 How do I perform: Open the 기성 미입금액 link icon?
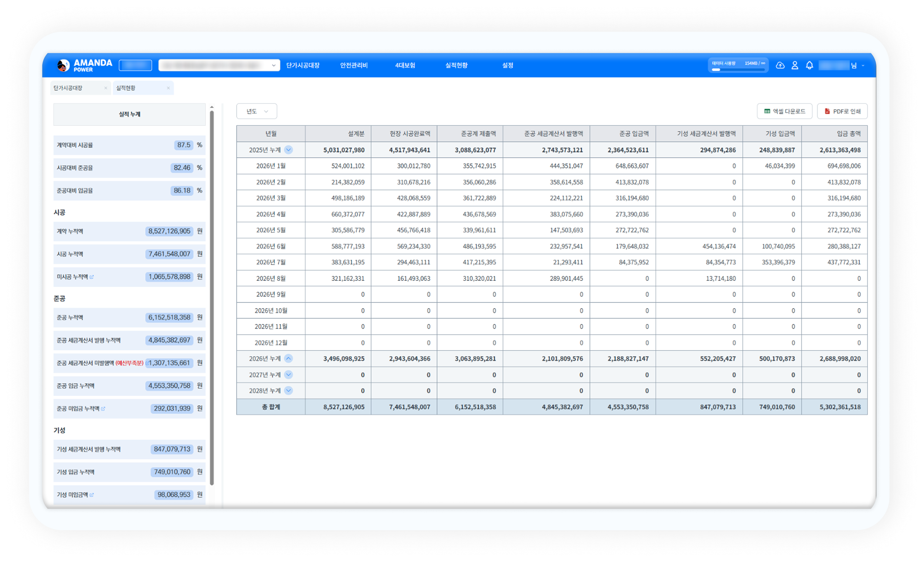(92, 495)
